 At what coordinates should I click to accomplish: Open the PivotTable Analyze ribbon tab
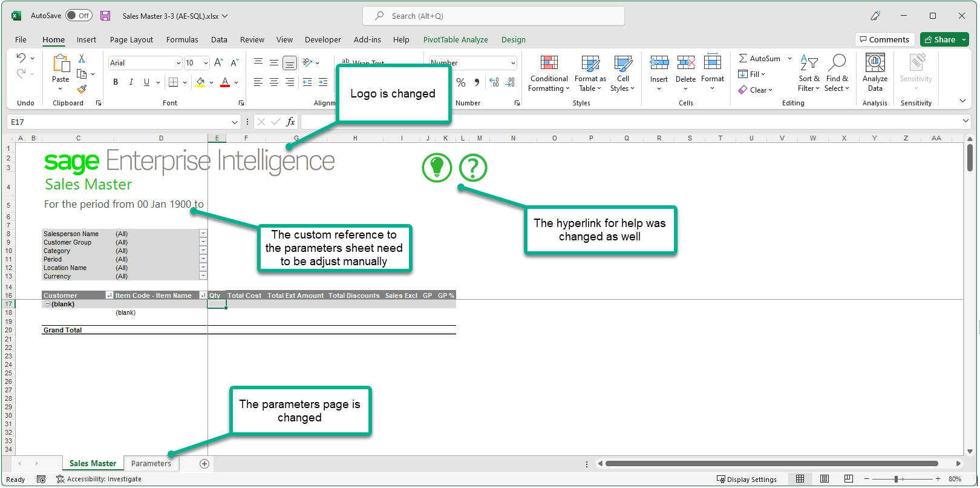click(x=455, y=40)
